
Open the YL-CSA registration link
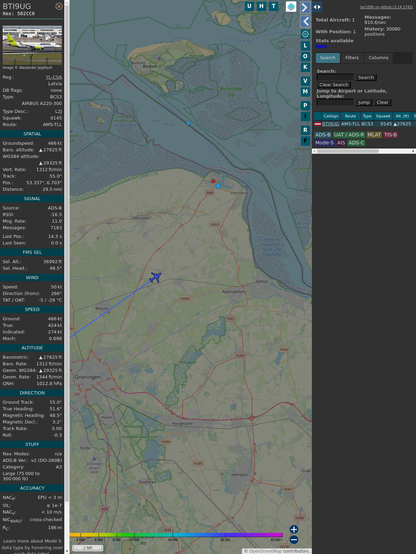tap(53, 77)
